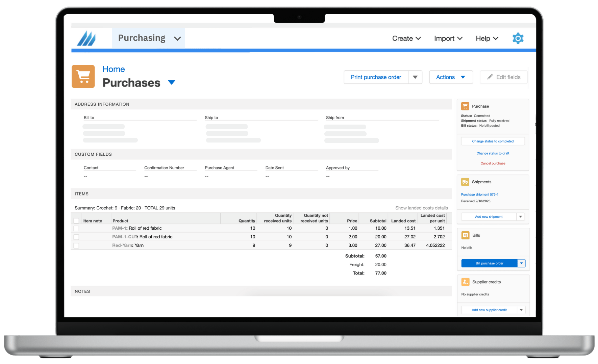Click the orange shopping cart Purchases icon
Screen dimensions: 598x364
(83, 76)
